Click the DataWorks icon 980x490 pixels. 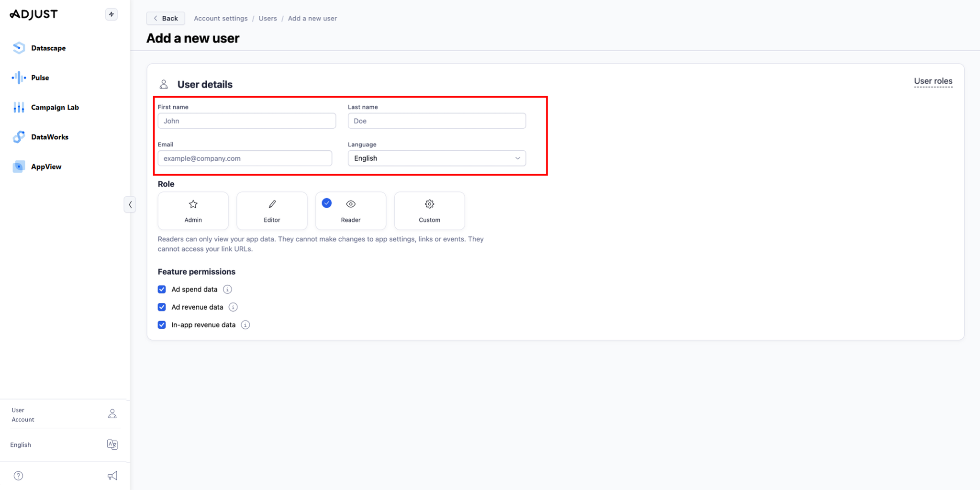[19, 137]
